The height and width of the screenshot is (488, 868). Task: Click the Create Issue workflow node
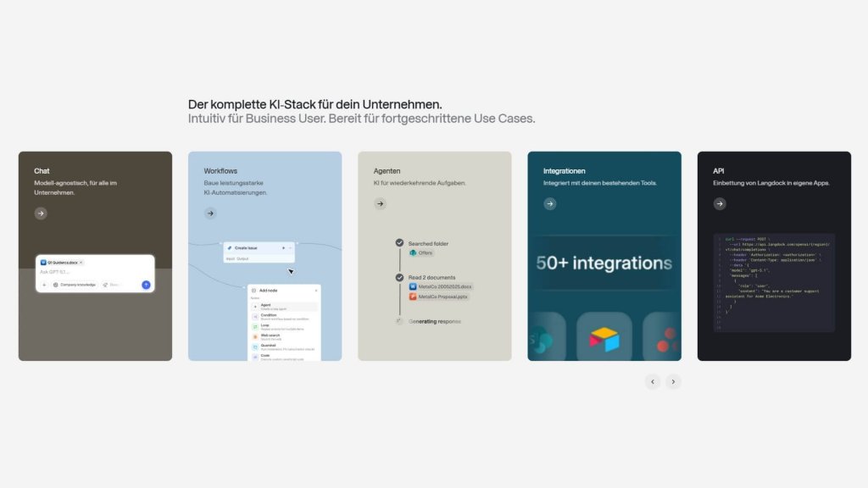259,252
